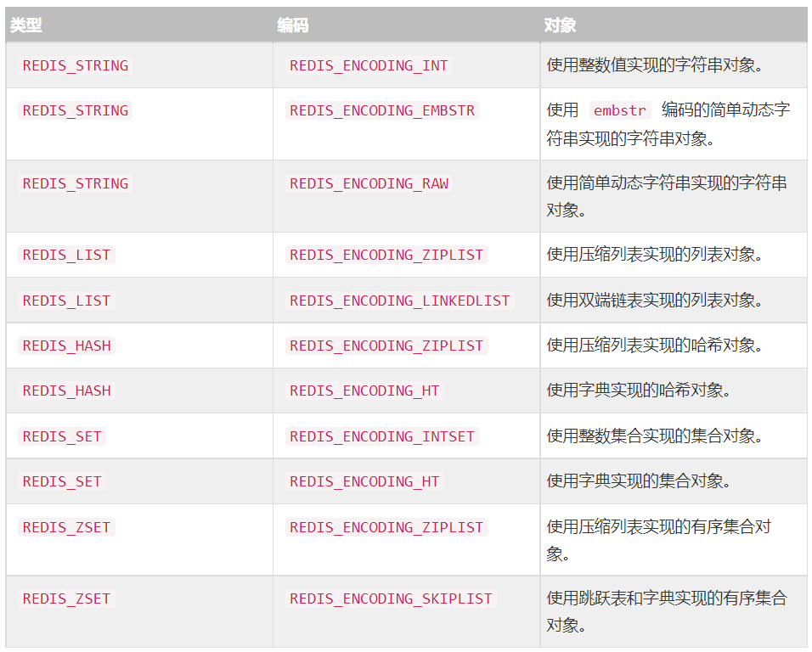Select the REDIS_ENCODING_SKIPLIST label

click(391, 599)
